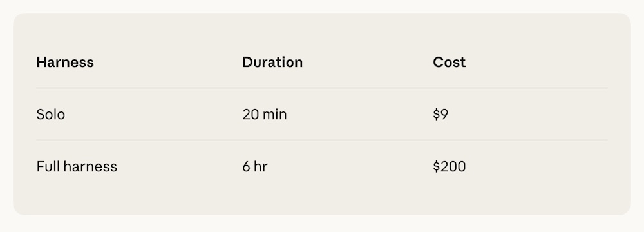Click the dollar sign in $9
The height and width of the screenshot is (232, 644).
pos(436,114)
